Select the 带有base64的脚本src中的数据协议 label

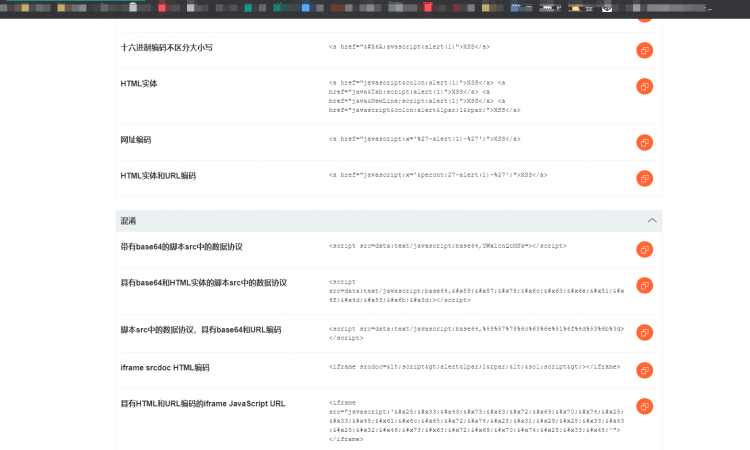coord(182,247)
